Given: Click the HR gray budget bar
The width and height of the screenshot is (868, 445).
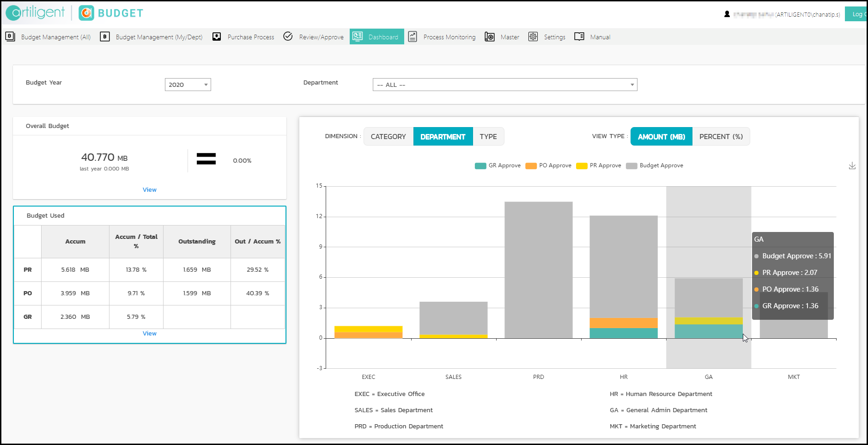Looking at the screenshot, I should tap(624, 267).
